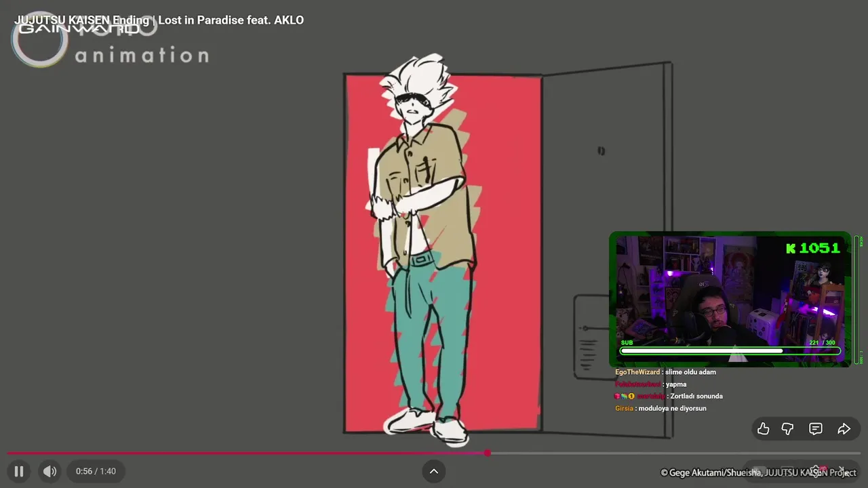Dislike the video with thumbs-down icon
Screen dimensions: 868x488
coord(787,429)
